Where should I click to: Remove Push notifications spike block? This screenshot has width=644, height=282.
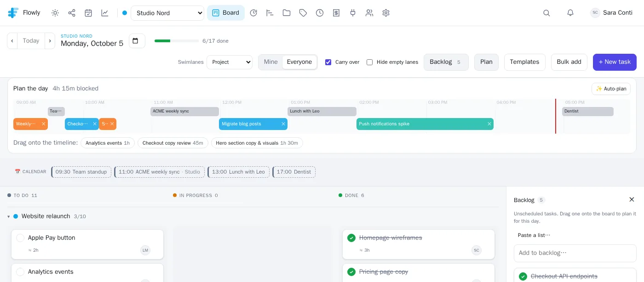(489, 124)
